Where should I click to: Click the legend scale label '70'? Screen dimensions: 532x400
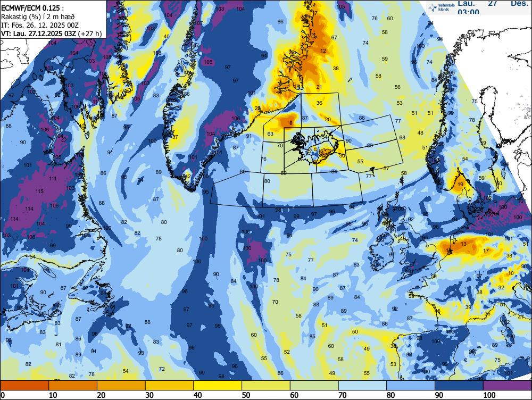342,395
